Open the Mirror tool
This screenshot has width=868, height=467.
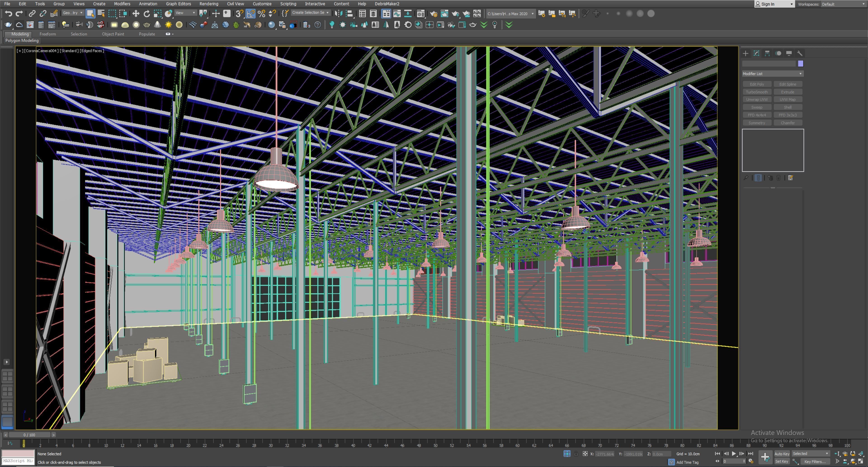tap(338, 14)
